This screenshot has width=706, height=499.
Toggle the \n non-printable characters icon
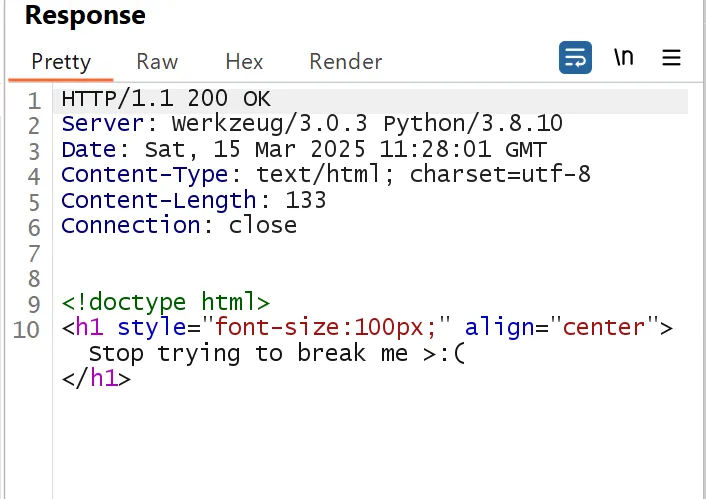pyautogui.click(x=624, y=58)
